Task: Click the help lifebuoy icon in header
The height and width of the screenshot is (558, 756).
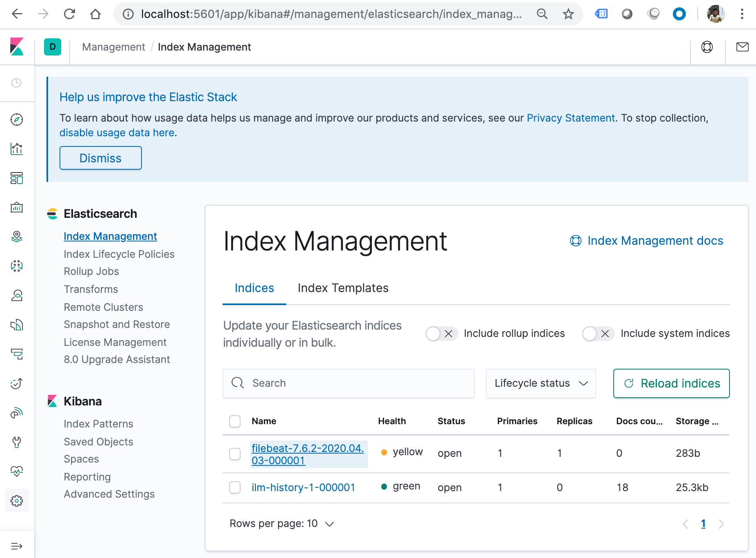Action: point(707,47)
